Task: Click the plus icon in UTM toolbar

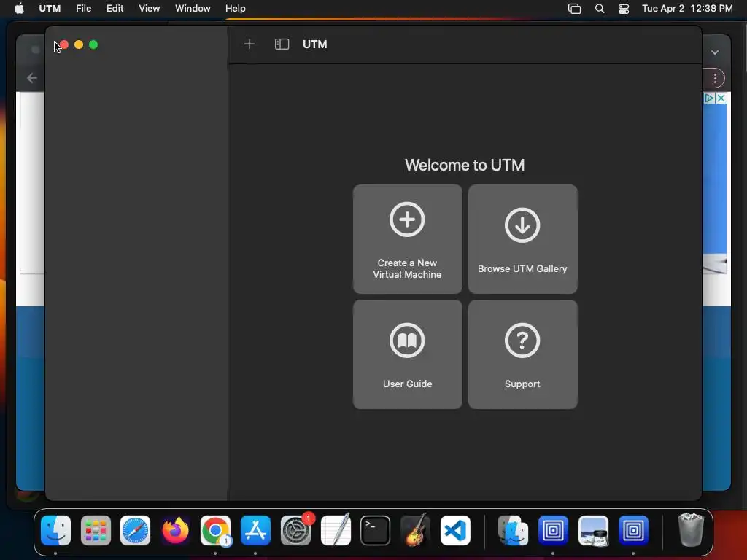Action: click(249, 44)
